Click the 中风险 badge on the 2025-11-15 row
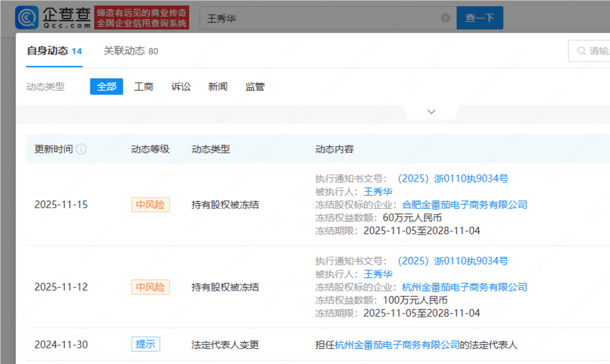The width and height of the screenshot is (610, 364). (150, 204)
